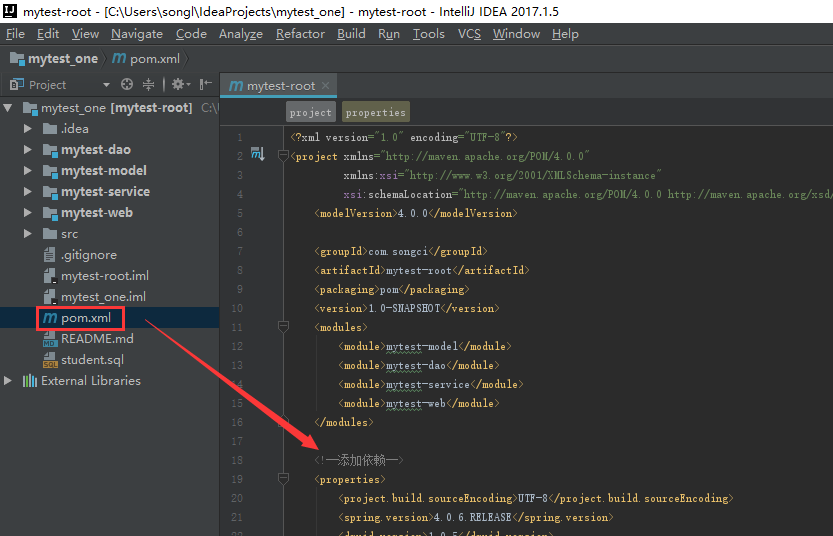Expand External Libraries node
833x536 pixels.
pos(8,381)
